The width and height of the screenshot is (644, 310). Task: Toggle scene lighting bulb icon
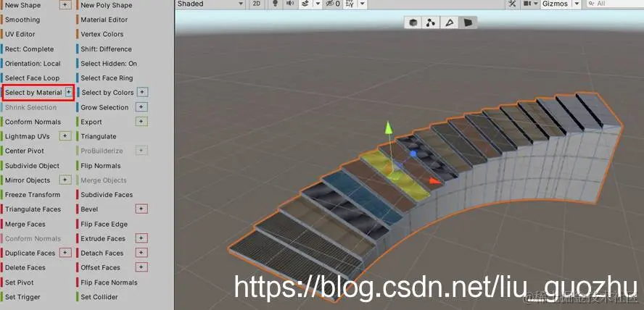click(276, 4)
